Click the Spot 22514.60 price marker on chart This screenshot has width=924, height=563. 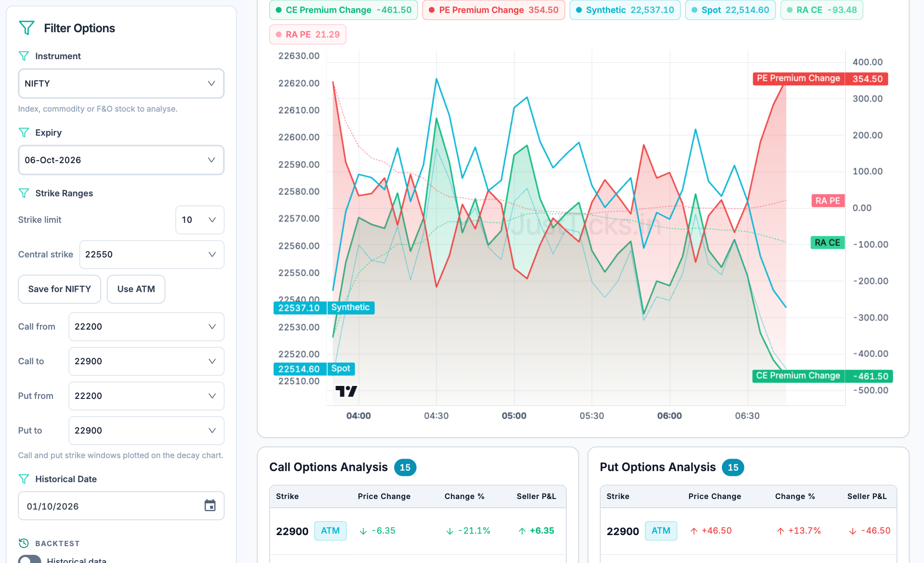pyautogui.click(x=314, y=369)
